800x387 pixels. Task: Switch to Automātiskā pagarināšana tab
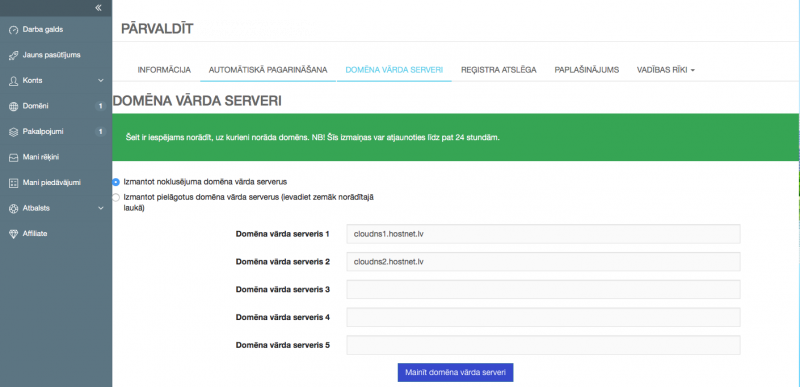tap(268, 70)
